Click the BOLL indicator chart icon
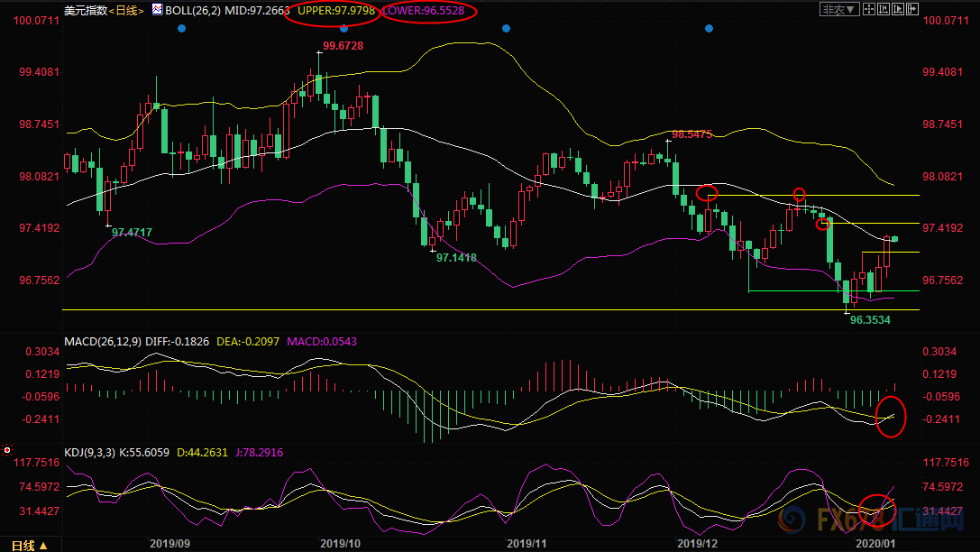980x552 pixels. click(157, 10)
